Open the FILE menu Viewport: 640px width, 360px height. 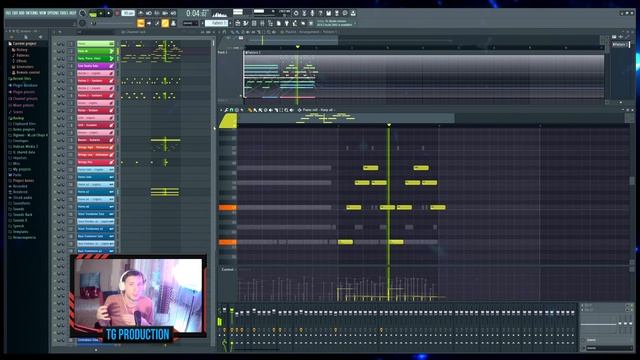(9, 13)
